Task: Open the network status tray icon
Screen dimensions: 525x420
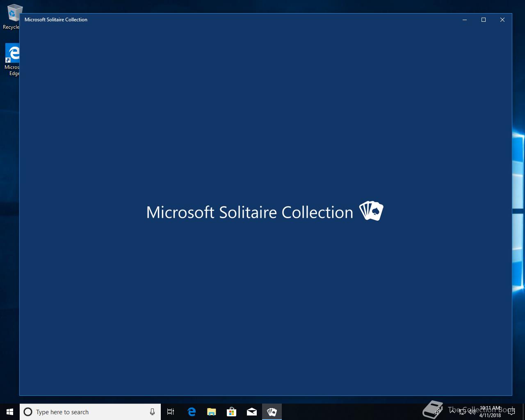Action: click(462, 412)
